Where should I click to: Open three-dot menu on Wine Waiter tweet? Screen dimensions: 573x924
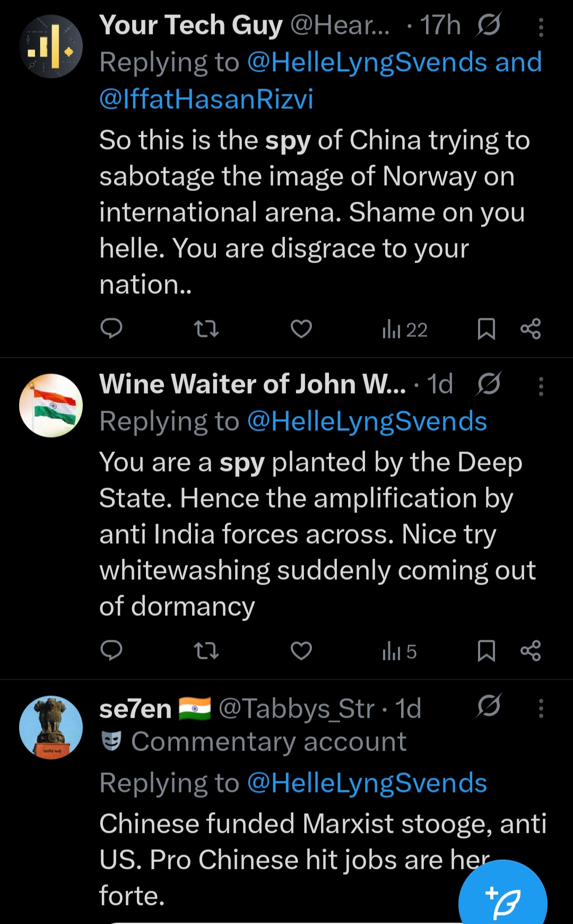pyautogui.click(x=541, y=387)
